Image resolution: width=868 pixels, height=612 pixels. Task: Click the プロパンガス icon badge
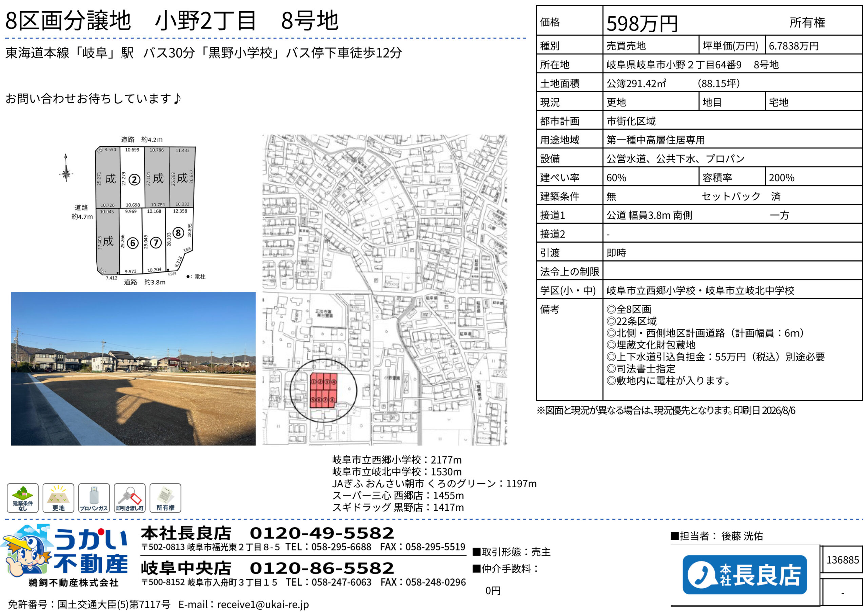[94, 498]
